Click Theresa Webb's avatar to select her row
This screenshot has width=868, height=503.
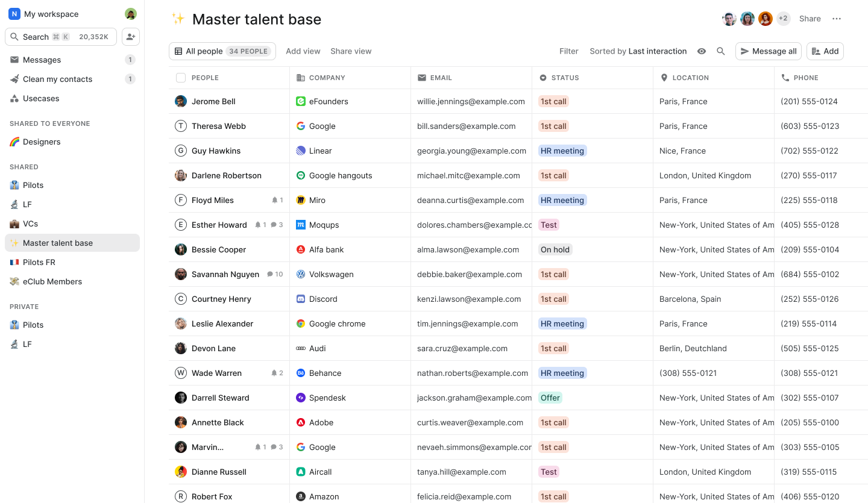pyautogui.click(x=180, y=126)
